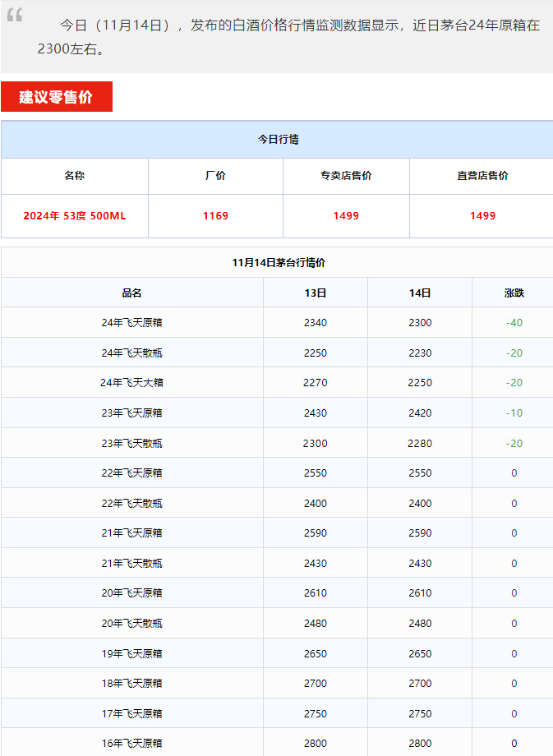The height and width of the screenshot is (756, 553).
Task: Click the 24年飞天原箱 row name
Action: point(132,323)
